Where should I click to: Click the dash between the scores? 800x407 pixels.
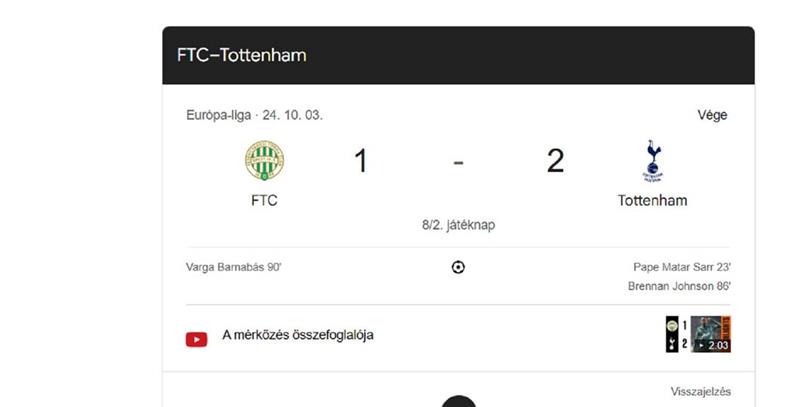pyautogui.click(x=458, y=161)
